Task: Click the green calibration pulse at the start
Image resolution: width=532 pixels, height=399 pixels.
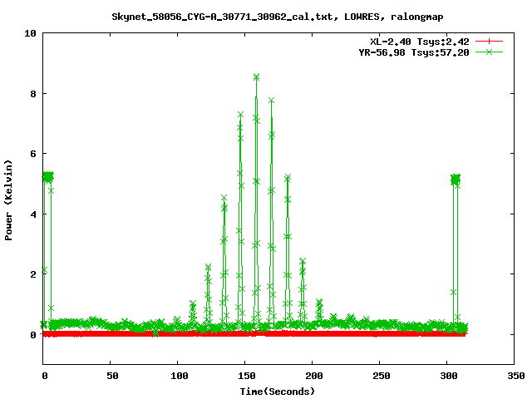Action: pyautogui.click(x=48, y=177)
